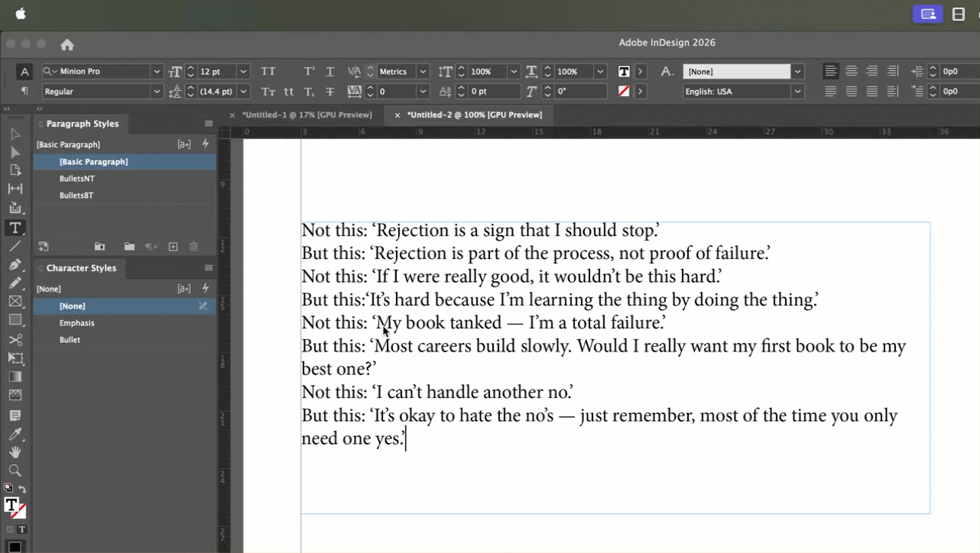Click Quick Apply lightning in Paragraph Styles

(206, 144)
